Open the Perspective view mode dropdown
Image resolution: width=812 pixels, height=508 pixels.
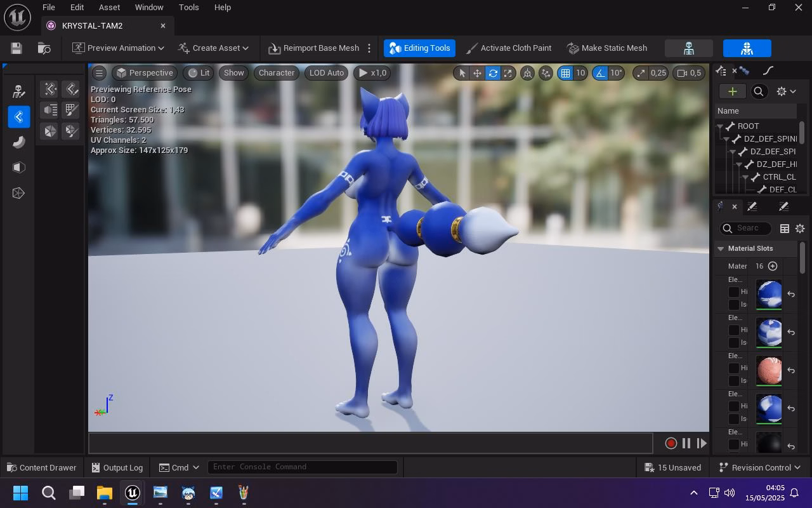coord(145,73)
